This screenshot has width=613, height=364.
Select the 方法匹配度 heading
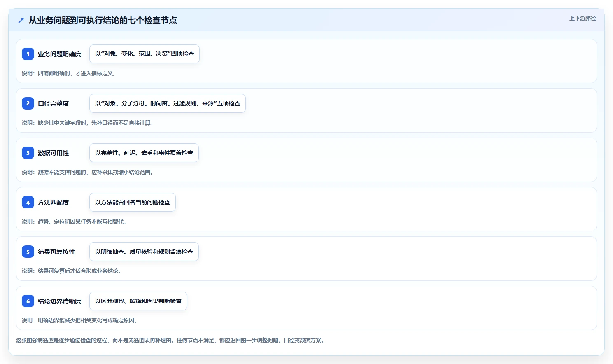[53, 202]
